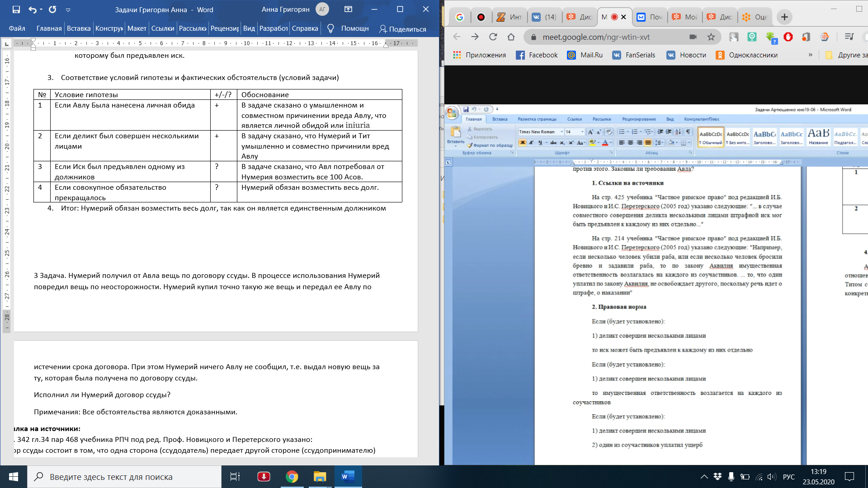Open the Справка ribbon tab
This screenshot has width=868, height=488.
305,28
